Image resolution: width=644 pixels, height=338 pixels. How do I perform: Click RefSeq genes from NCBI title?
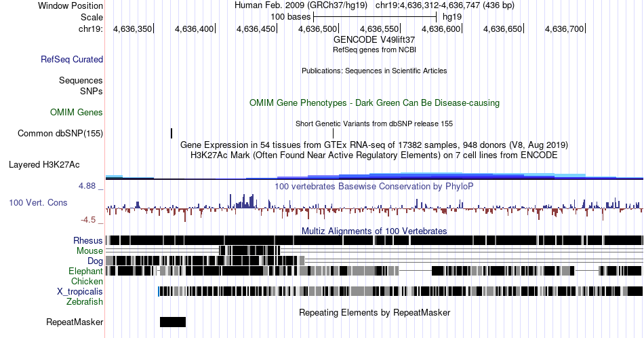point(374,50)
